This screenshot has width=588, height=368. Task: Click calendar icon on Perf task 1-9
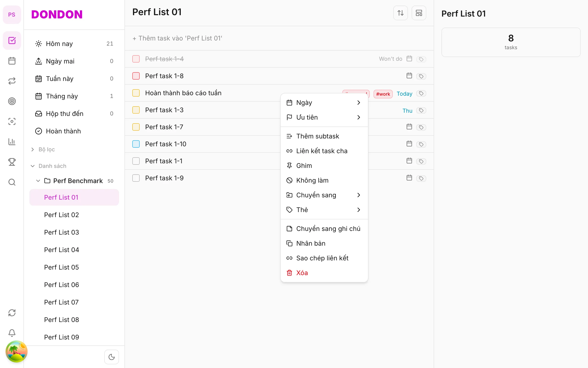point(409,178)
